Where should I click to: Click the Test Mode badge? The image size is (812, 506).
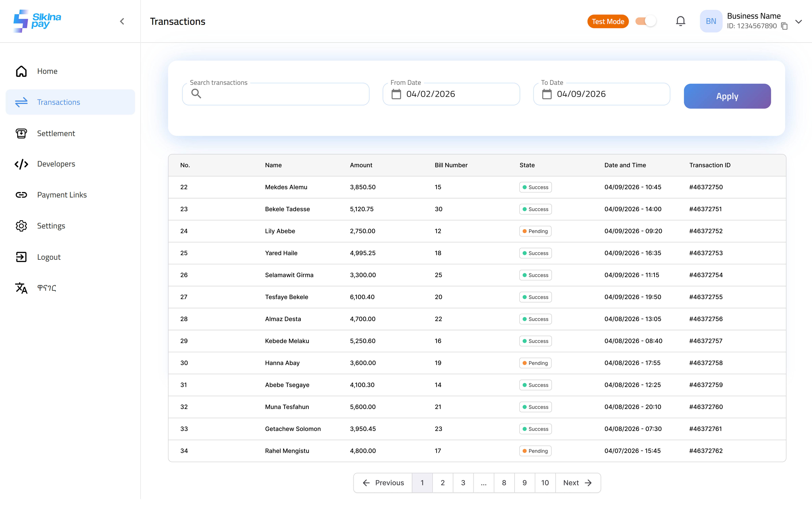coord(608,21)
